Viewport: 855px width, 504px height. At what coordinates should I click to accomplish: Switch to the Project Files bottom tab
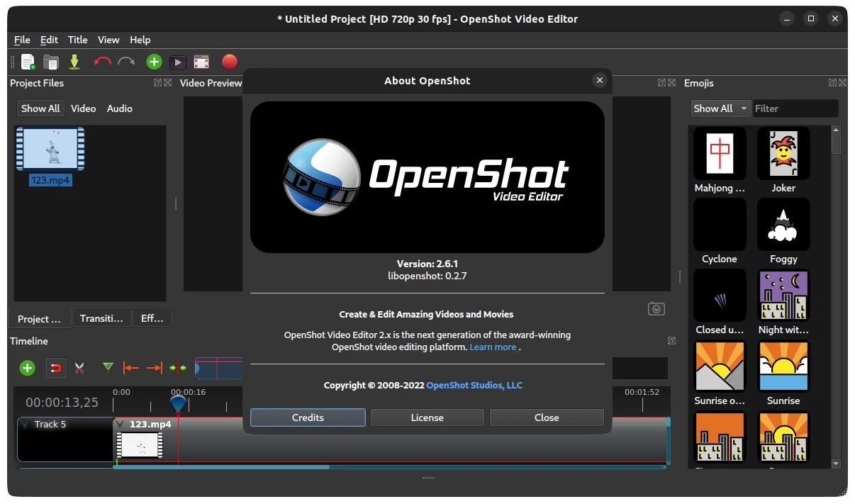point(40,318)
